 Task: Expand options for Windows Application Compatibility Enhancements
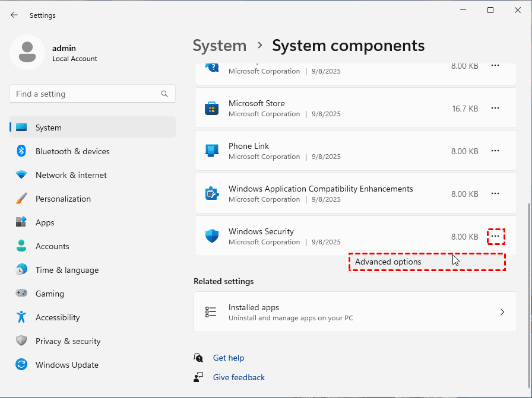[x=495, y=194]
